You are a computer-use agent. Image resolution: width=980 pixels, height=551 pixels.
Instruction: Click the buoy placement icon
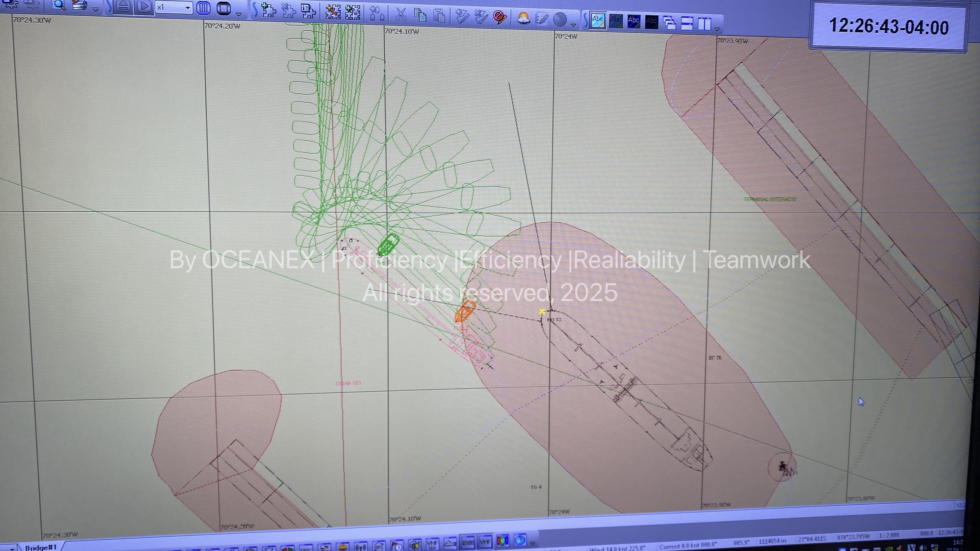pyautogui.click(x=377, y=14)
